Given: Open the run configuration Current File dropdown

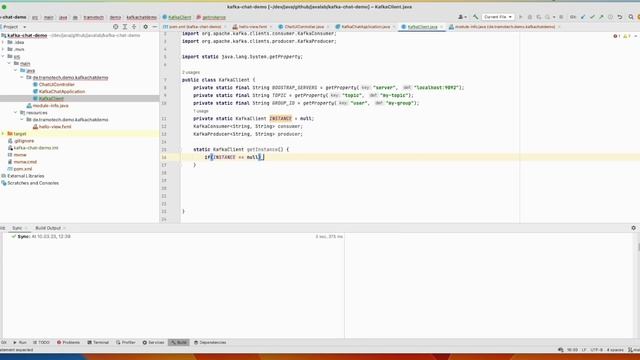Looking at the screenshot, I should (x=498, y=17).
